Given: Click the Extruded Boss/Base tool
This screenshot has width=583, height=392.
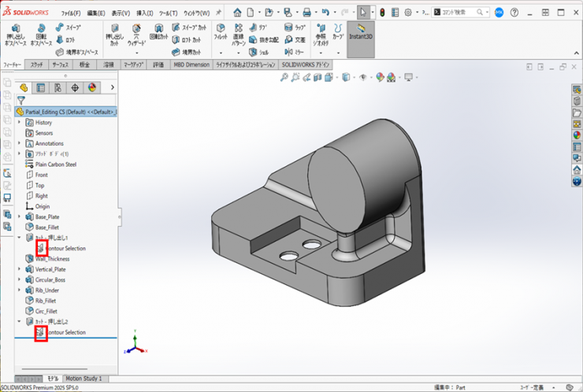Looking at the screenshot, I should 14,35.
